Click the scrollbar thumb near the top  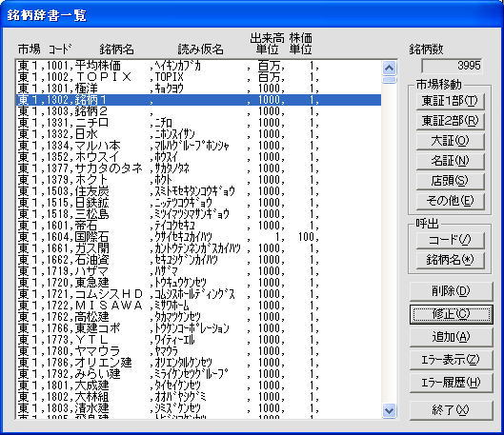tap(390, 79)
